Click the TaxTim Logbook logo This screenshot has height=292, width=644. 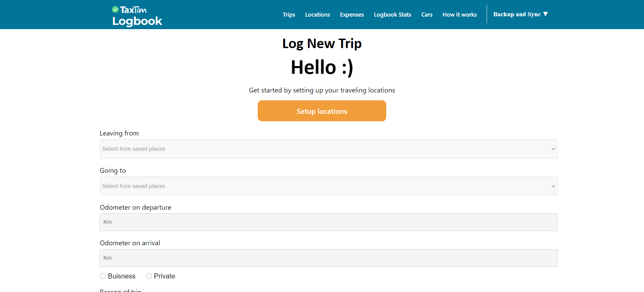pos(137,16)
